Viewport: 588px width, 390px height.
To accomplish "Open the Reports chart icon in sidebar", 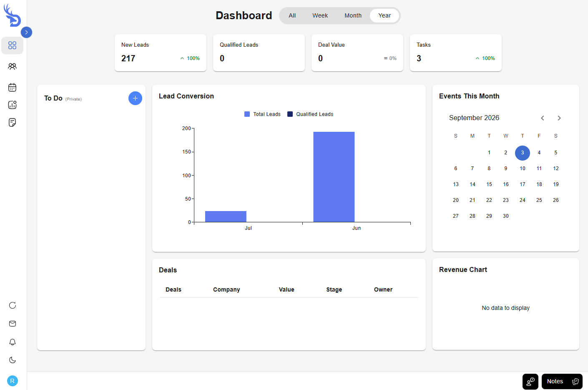I will coord(12,105).
